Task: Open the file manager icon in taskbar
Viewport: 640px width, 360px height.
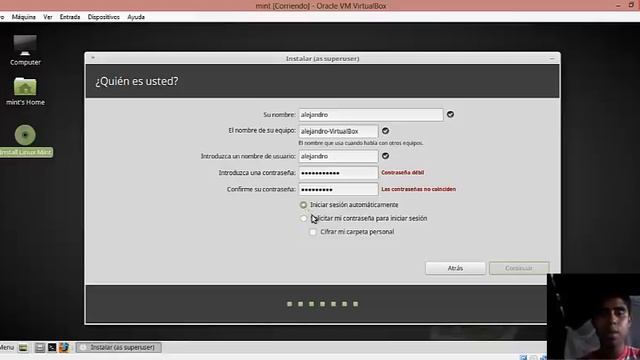Action: [x=40, y=347]
